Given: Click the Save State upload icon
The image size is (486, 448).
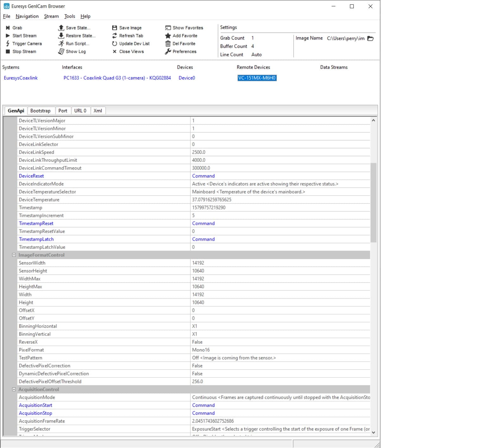Looking at the screenshot, I should (x=61, y=28).
